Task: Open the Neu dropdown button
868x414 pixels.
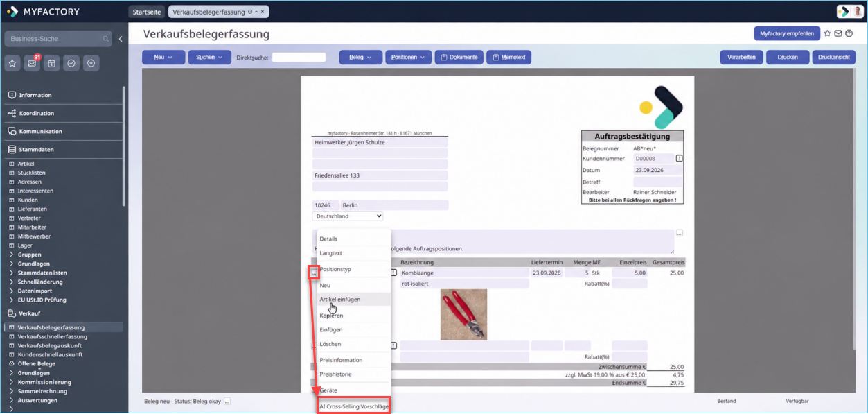Action: tap(163, 58)
